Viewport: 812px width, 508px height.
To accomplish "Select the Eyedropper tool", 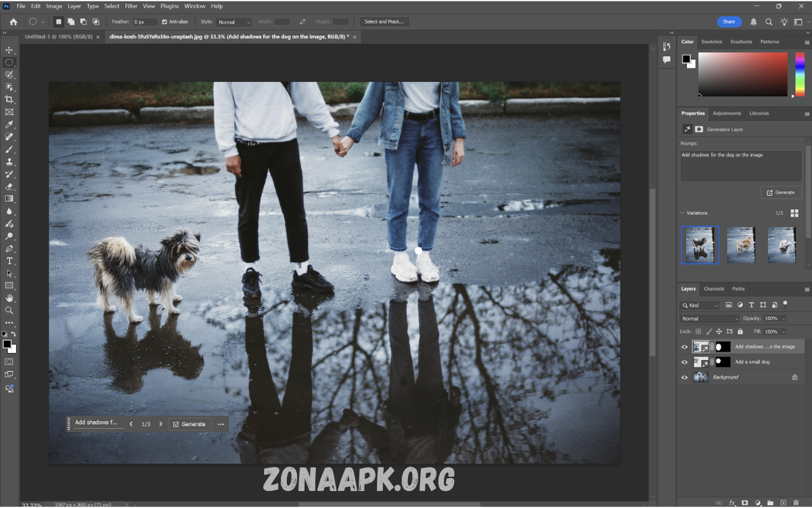I will click(9, 125).
